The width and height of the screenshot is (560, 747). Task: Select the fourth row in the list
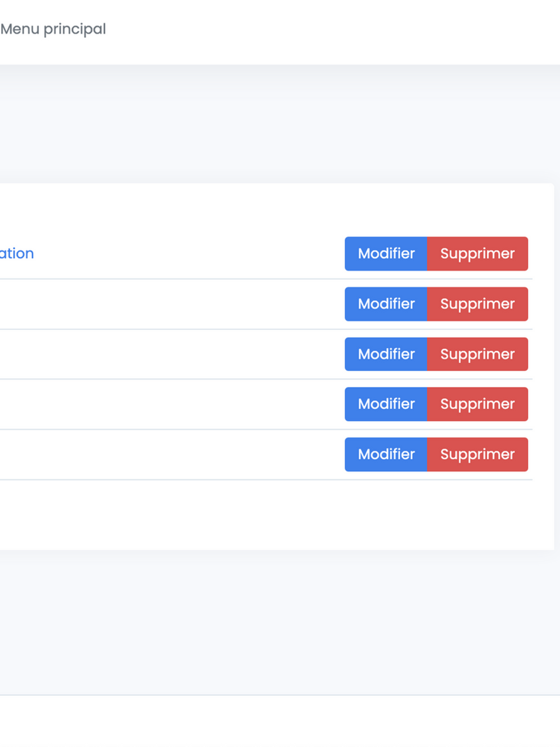(x=169, y=404)
